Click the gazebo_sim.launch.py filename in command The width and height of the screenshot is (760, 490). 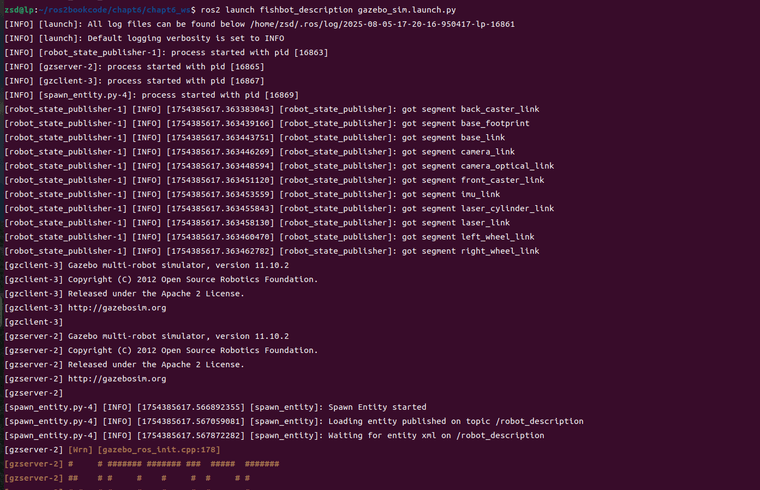[407, 10]
